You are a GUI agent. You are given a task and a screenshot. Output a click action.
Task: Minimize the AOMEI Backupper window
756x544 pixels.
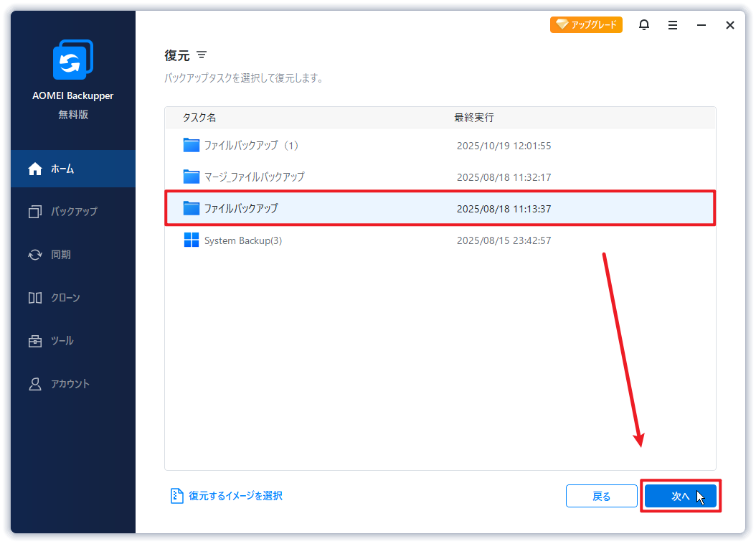point(701,25)
